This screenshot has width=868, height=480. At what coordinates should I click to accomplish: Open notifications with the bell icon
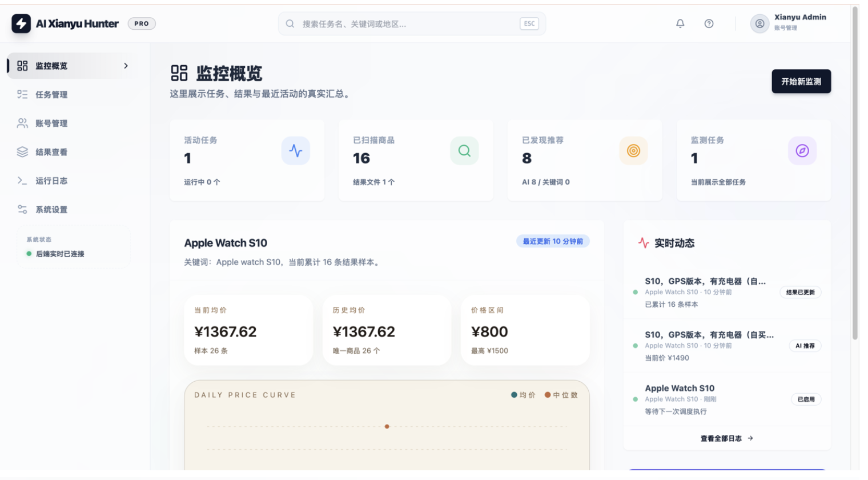point(680,23)
